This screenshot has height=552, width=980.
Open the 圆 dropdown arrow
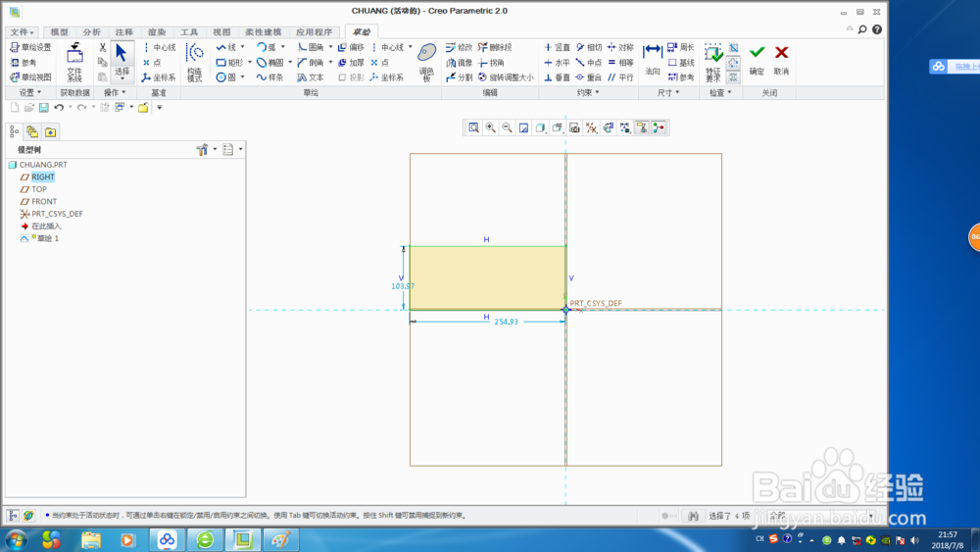[242, 77]
